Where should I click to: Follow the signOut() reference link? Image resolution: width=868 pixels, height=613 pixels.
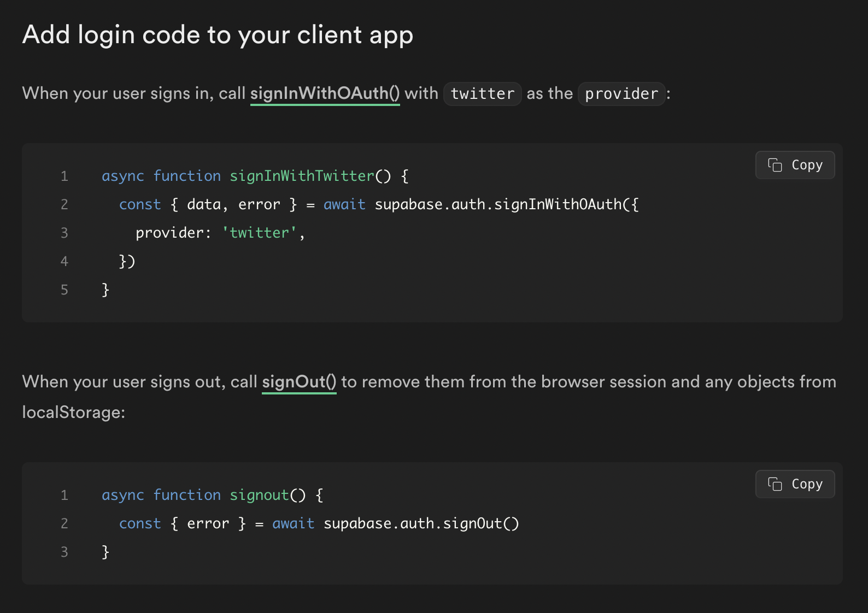(x=299, y=382)
